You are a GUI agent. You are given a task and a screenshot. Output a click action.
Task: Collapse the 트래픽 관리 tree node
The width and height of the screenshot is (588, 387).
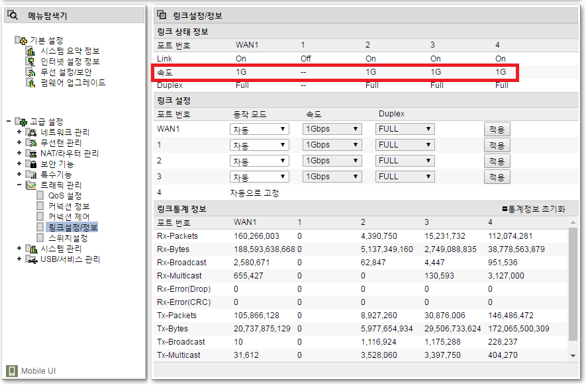[19, 185]
